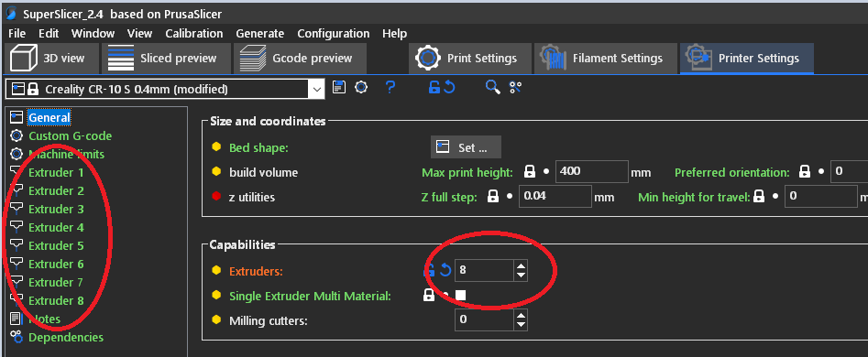This screenshot has width=868, height=357.
Task: Select Dependencies page in tree
Action: tap(66, 337)
